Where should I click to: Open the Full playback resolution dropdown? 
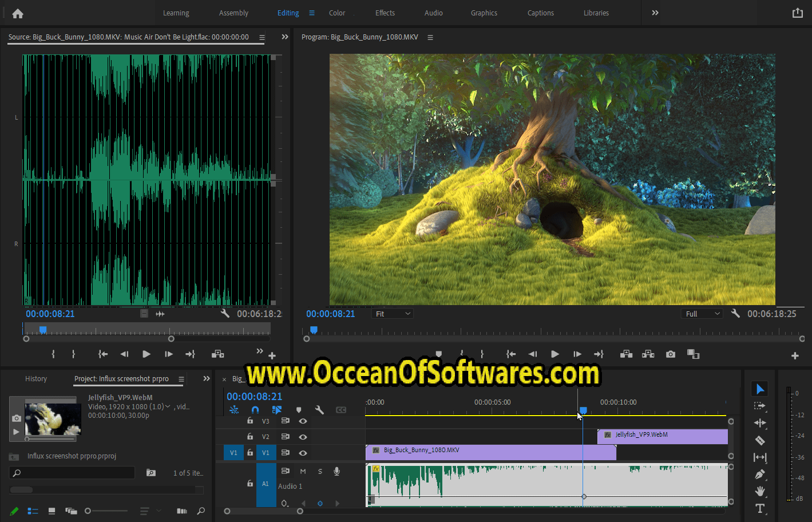[x=700, y=313]
